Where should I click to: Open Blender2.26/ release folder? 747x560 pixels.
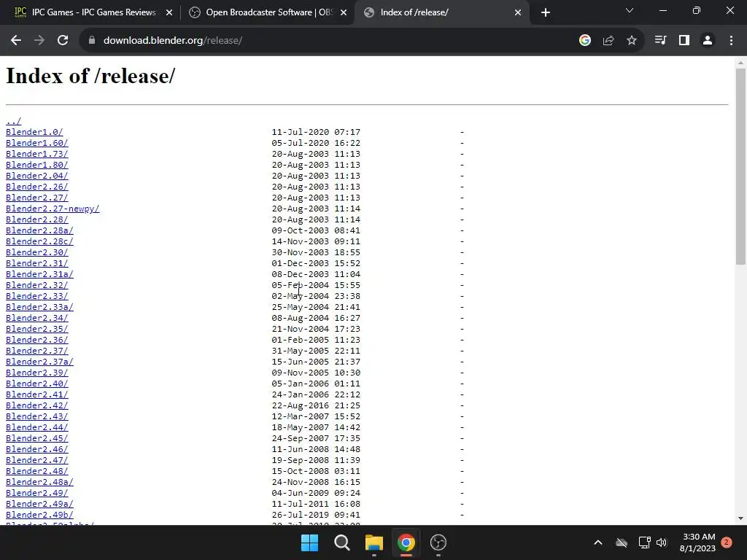tap(36, 187)
